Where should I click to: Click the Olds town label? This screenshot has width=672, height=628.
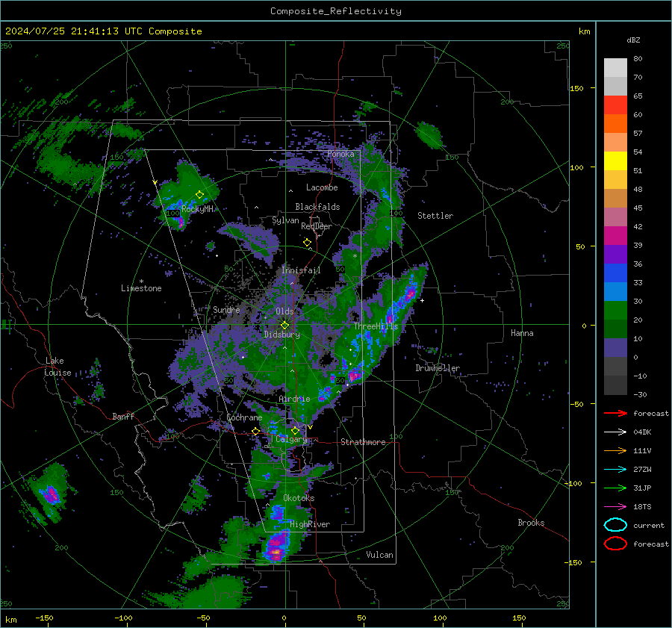[x=284, y=311]
